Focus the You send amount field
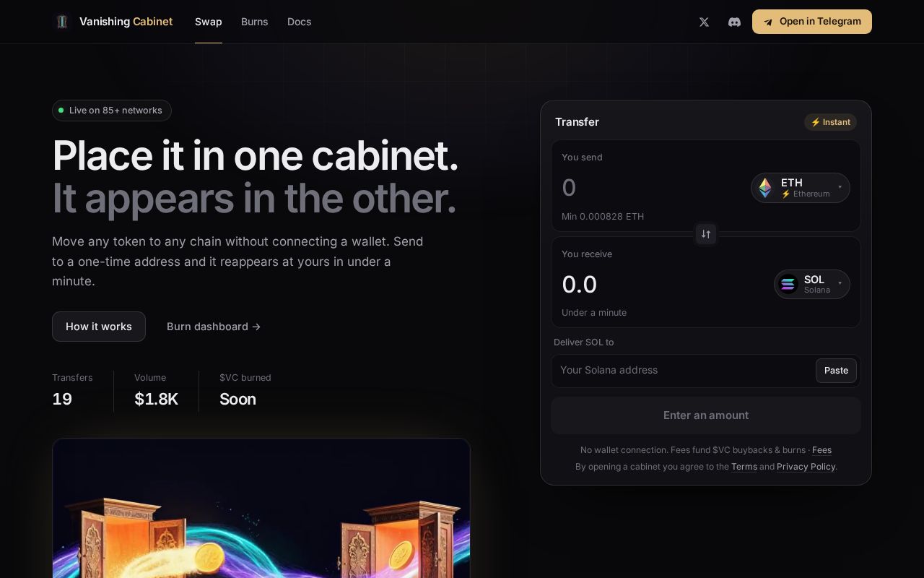 [650, 188]
